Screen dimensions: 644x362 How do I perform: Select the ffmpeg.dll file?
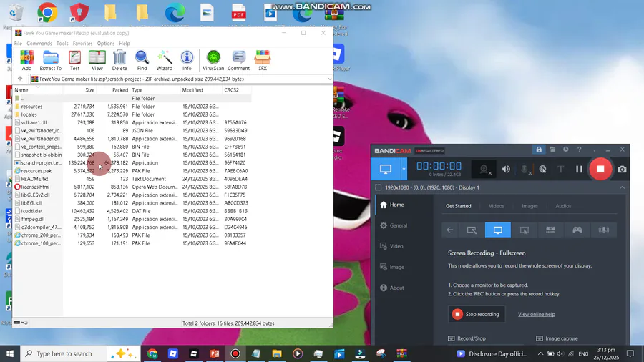[132, 219]
